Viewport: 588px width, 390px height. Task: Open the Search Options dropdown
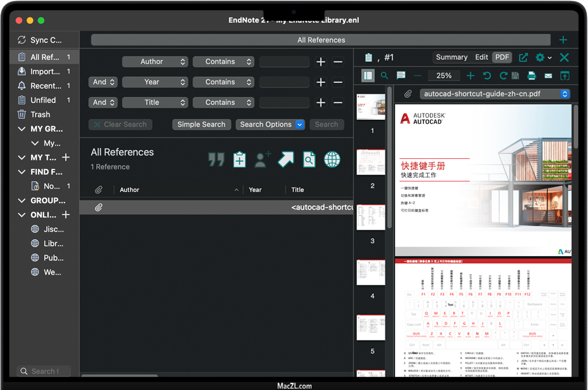[272, 124]
